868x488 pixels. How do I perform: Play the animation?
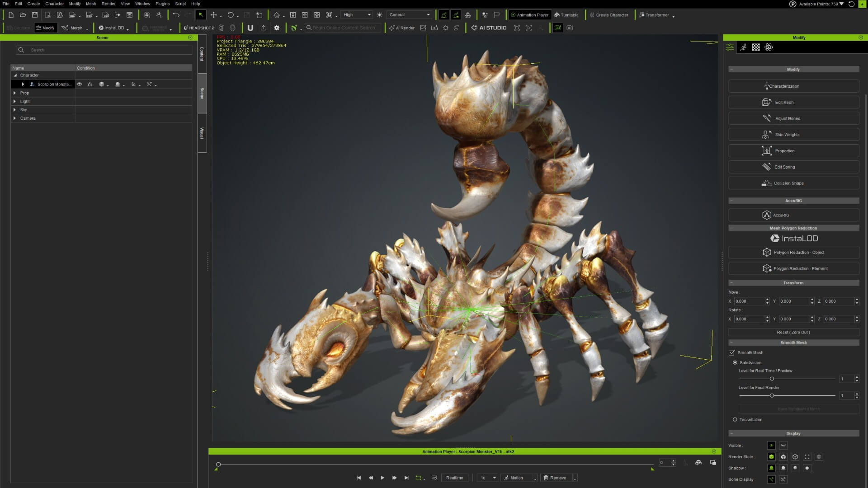tap(382, 478)
